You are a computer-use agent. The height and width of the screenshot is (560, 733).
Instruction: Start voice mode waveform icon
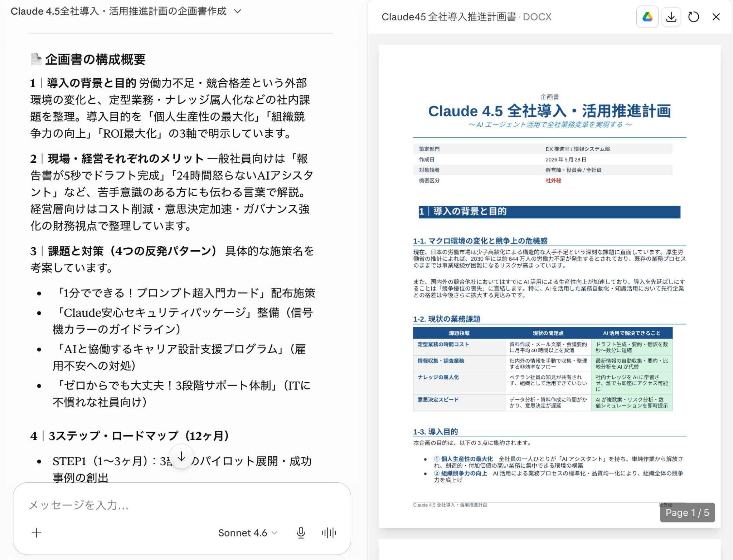pyautogui.click(x=329, y=532)
